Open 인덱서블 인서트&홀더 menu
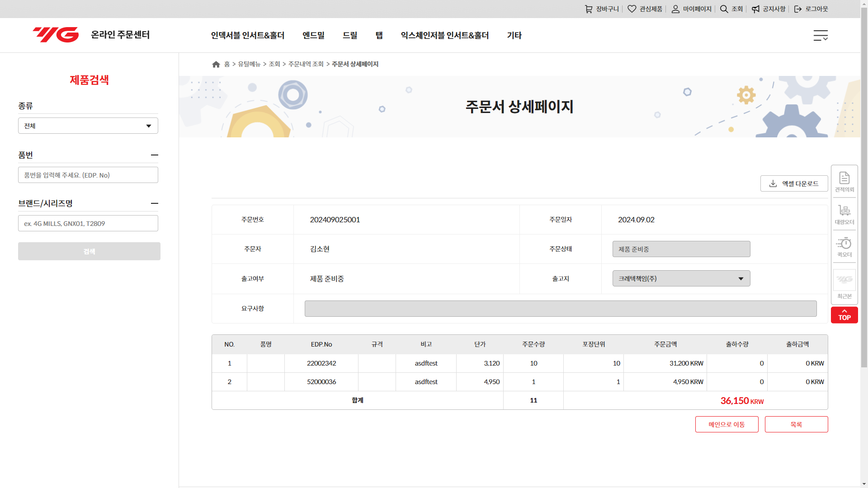Screen dimensions: 868x488 (247, 35)
